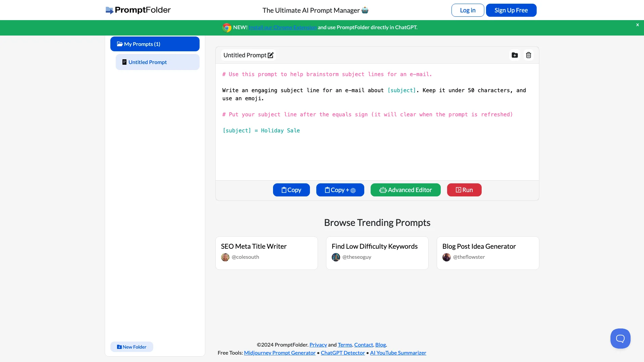Click the Advanced Editor icon button
The height and width of the screenshot is (362, 644).
(x=383, y=190)
